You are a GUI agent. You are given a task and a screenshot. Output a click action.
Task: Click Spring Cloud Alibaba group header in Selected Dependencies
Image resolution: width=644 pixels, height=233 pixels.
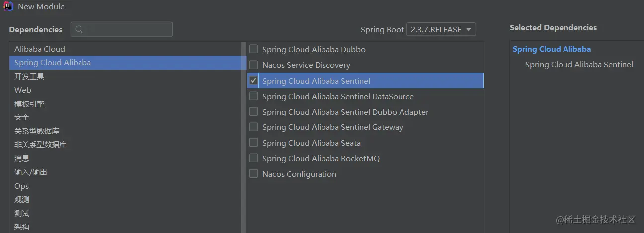coord(552,49)
